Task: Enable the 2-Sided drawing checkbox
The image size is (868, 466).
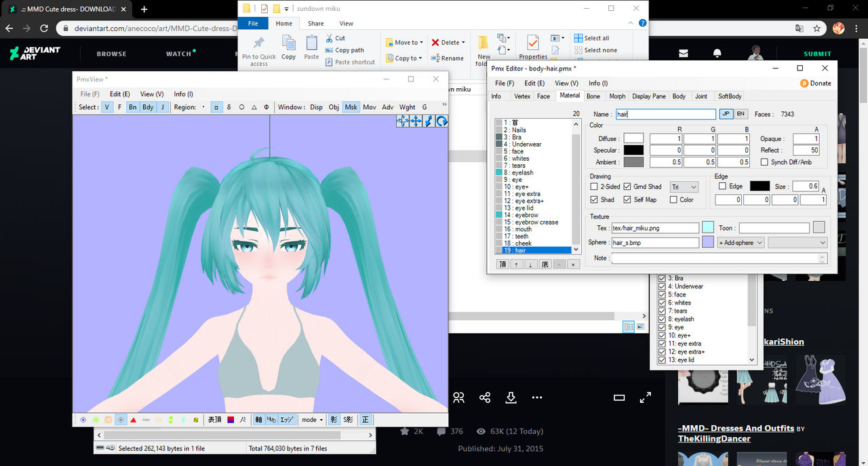Action: pyautogui.click(x=594, y=187)
